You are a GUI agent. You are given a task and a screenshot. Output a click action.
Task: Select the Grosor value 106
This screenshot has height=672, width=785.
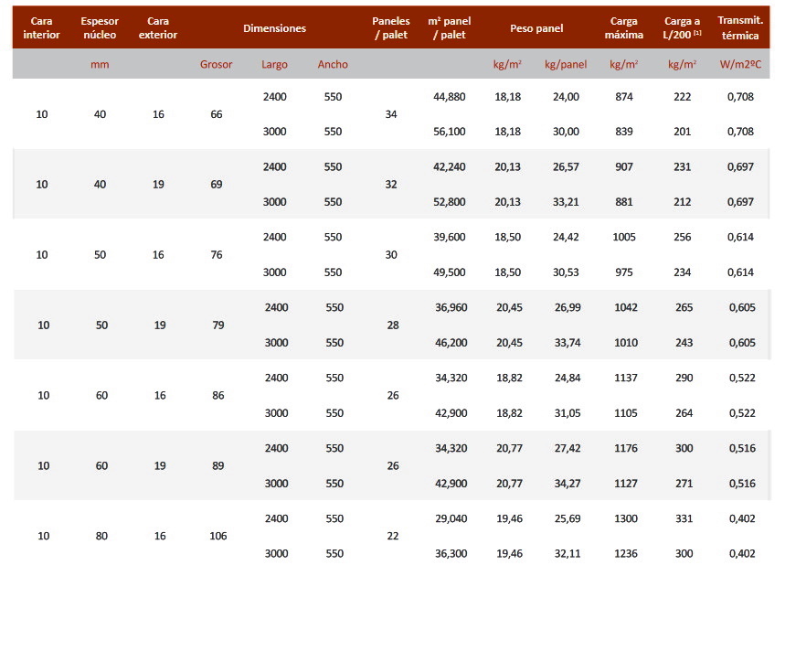(x=217, y=536)
